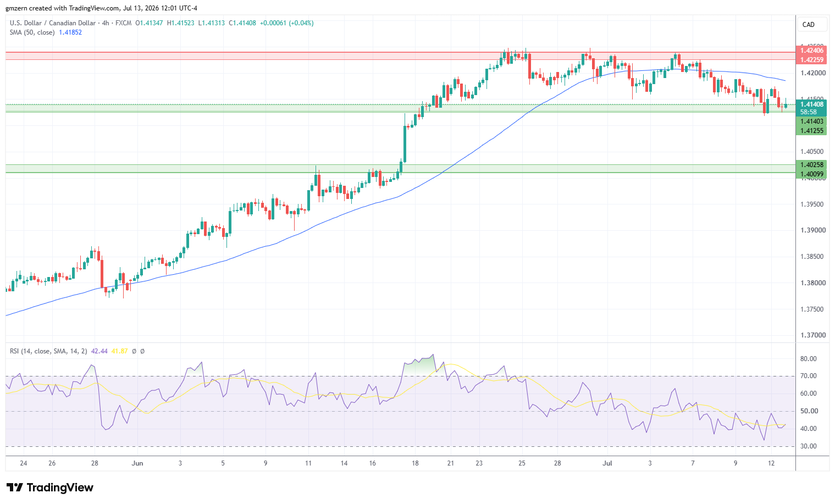This screenshot has width=835, height=504.
Task: Click the lower green support zone near 1.40258
Action: click(x=400, y=168)
